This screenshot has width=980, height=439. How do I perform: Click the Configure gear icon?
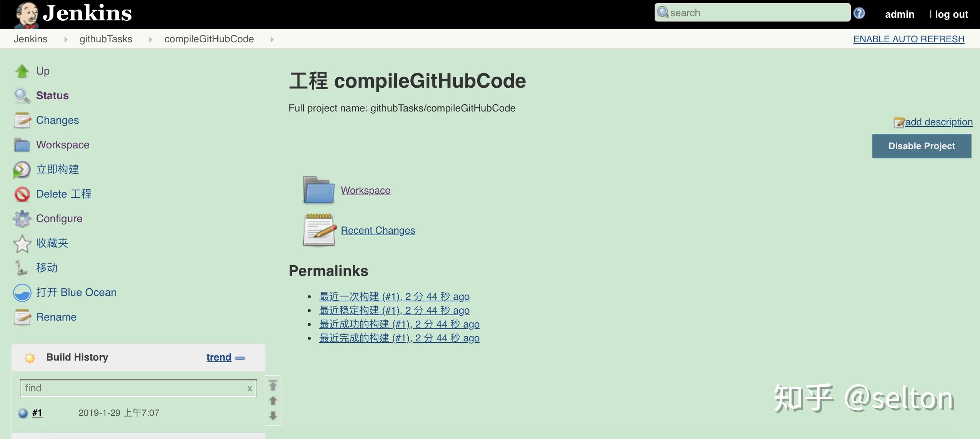point(22,218)
